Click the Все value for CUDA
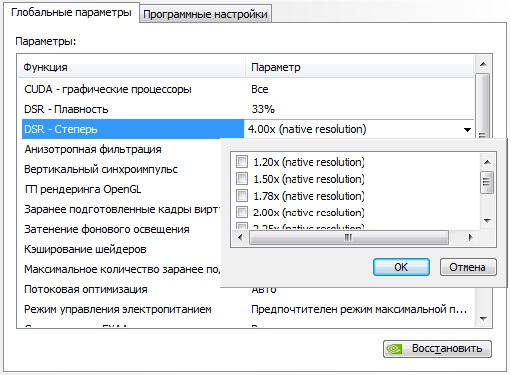This screenshot has width=511, height=375. coord(260,89)
